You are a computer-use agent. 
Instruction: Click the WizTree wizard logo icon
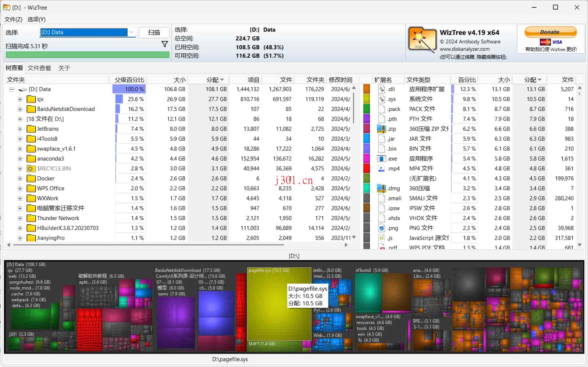pos(422,40)
